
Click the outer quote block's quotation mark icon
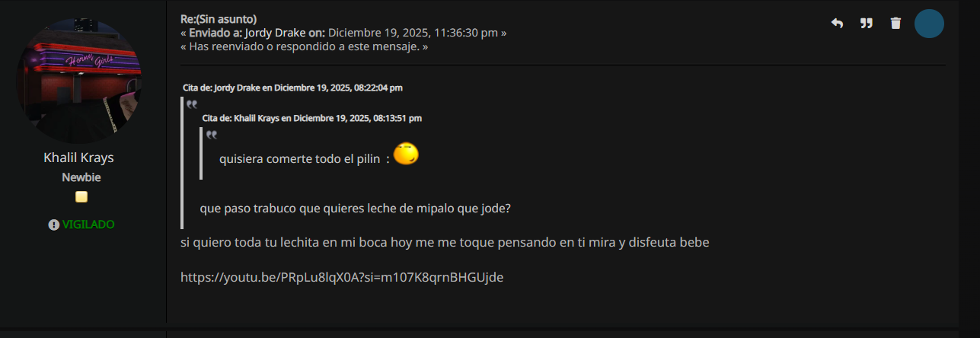pos(192,104)
